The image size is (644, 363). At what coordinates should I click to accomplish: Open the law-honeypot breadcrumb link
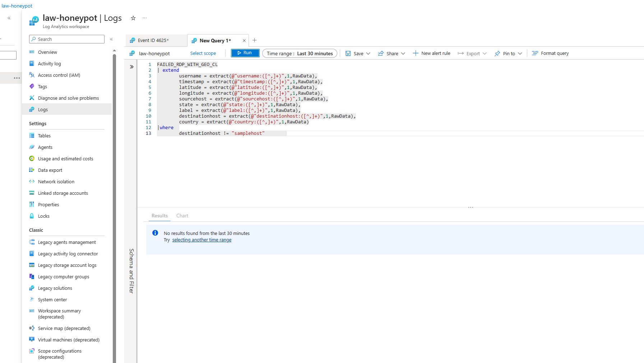(17, 6)
